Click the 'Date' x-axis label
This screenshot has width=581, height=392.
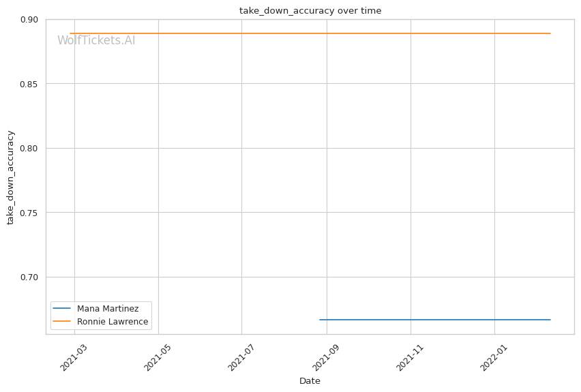point(310,381)
